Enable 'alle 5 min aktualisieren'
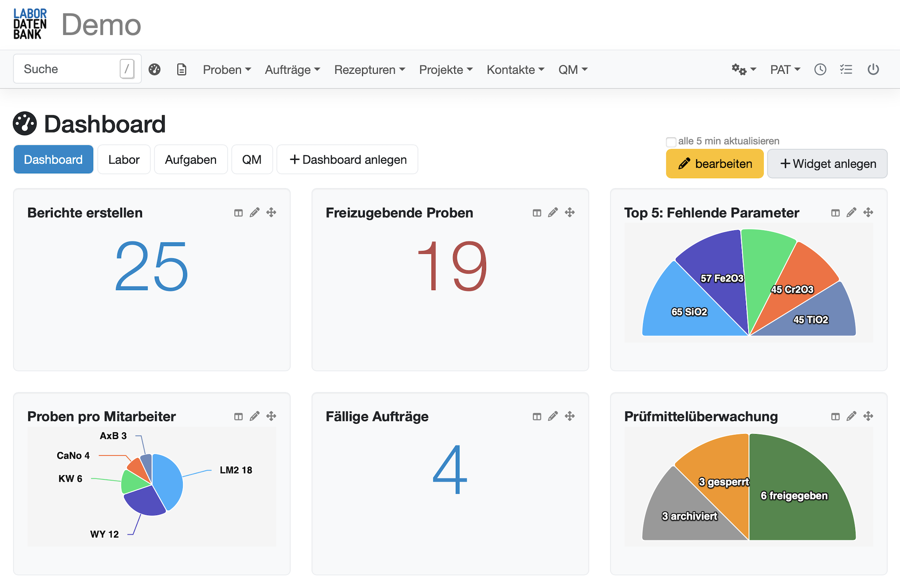Viewport: 900px width, 588px height. tap(671, 141)
